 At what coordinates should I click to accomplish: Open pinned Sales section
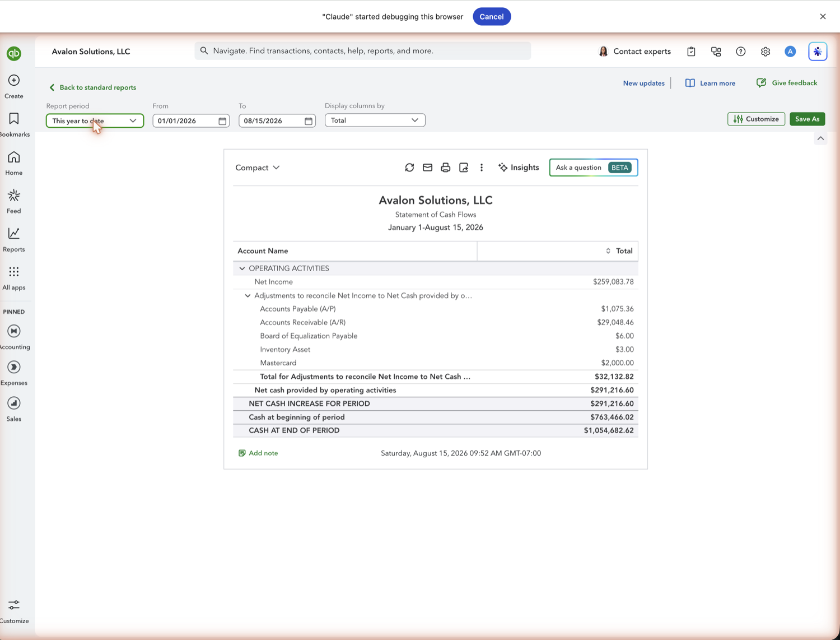(14, 409)
